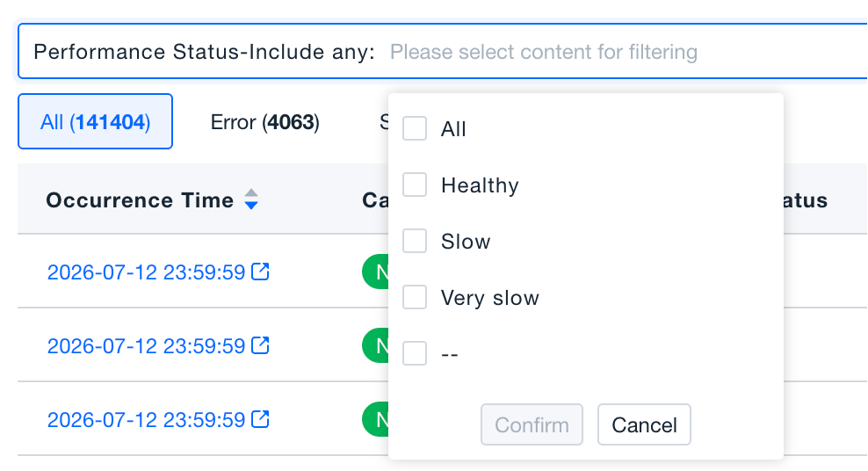The height and width of the screenshot is (471, 868).
Task: Check the All checkbox in filter list
Action: (415, 128)
